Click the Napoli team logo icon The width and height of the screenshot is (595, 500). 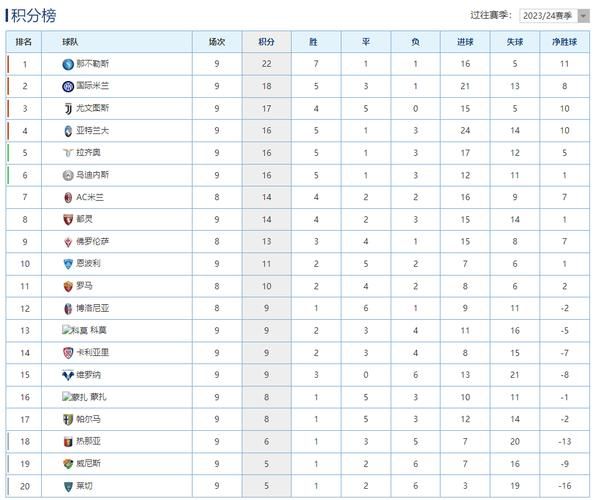pyautogui.click(x=68, y=64)
